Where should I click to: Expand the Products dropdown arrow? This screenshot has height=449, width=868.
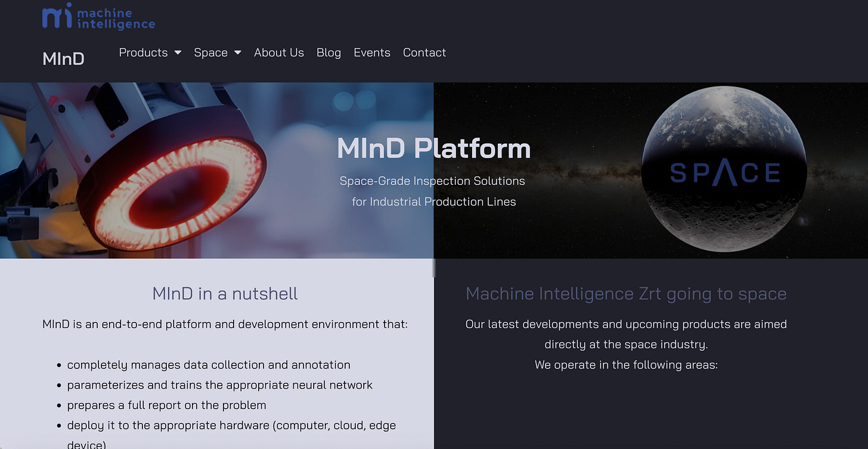coord(178,52)
